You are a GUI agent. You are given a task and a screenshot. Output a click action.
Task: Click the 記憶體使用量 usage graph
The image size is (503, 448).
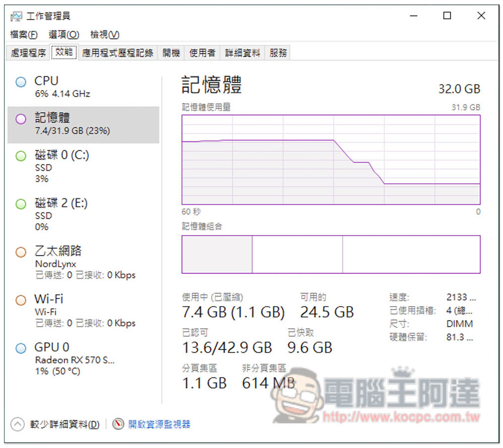click(x=330, y=159)
